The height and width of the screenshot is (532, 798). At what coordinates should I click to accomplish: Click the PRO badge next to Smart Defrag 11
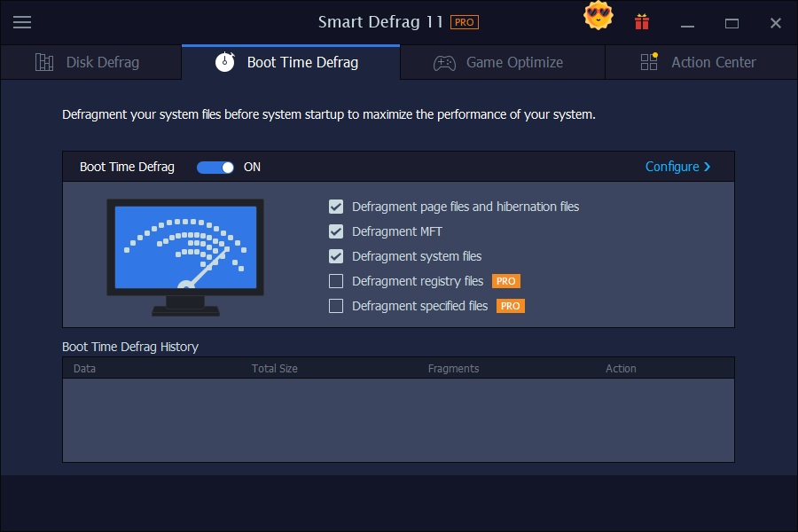click(463, 21)
